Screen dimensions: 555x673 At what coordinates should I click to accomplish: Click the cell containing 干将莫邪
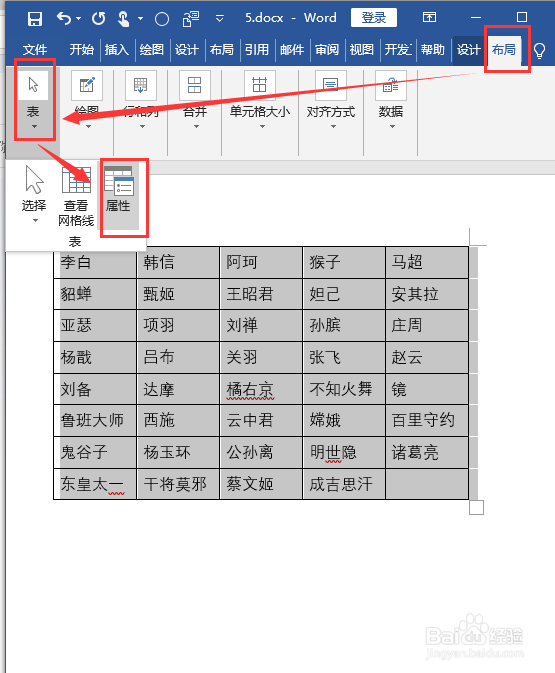tap(178, 484)
